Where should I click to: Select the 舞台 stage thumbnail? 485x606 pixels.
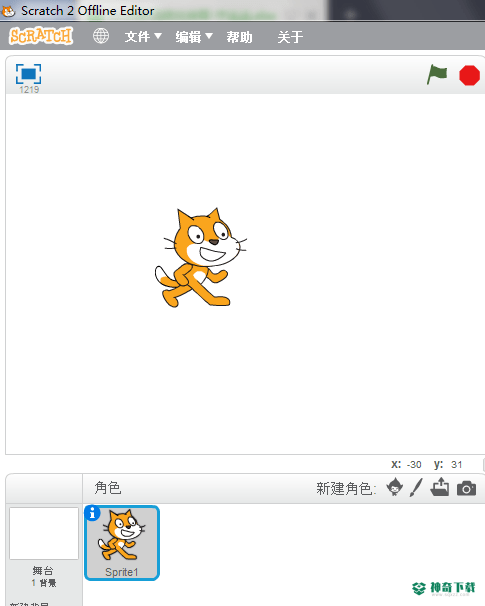tap(44, 533)
